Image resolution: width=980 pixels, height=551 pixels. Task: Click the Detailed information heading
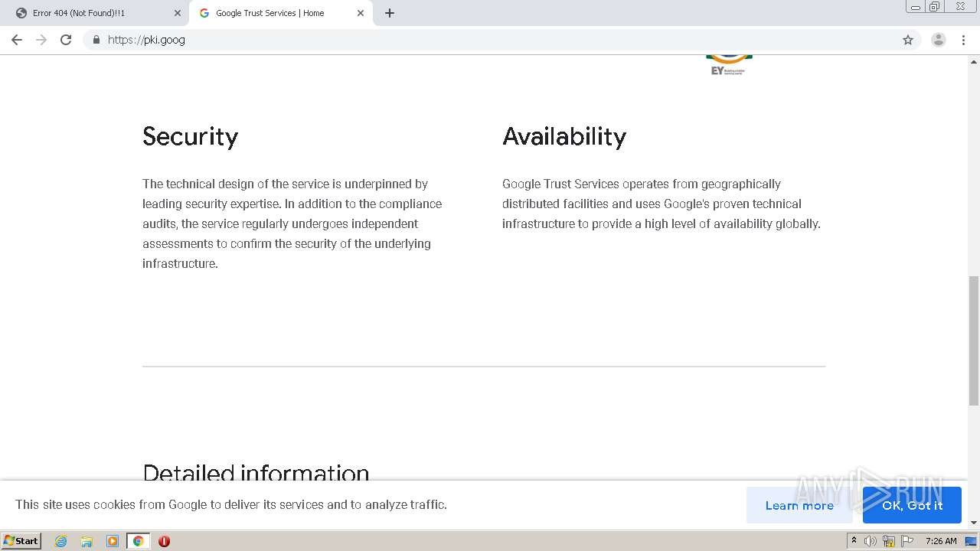[256, 471]
